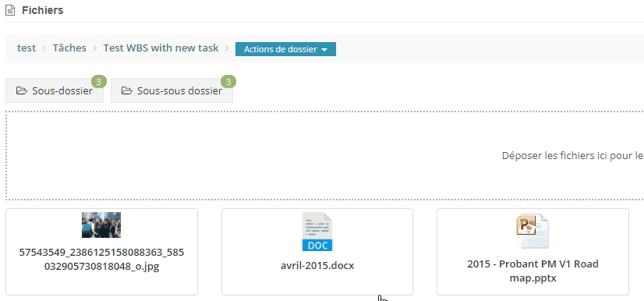The height and width of the screenshot is (301, 644).
Task: Navigate to the test breadcrumb
Action: (27, 48)
